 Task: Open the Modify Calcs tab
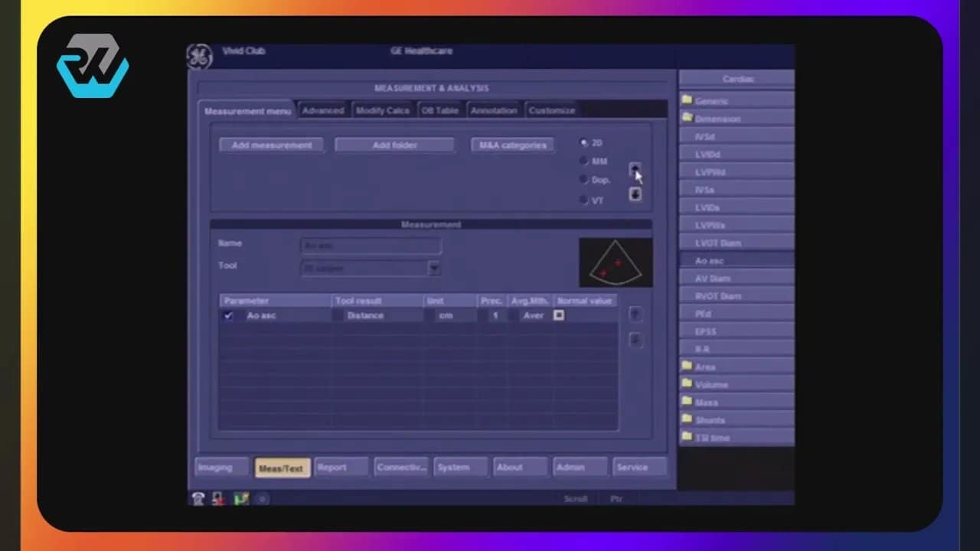point(382,110)
